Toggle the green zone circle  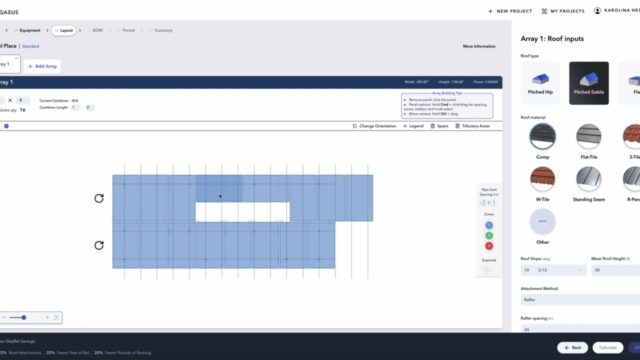(489, 236)
